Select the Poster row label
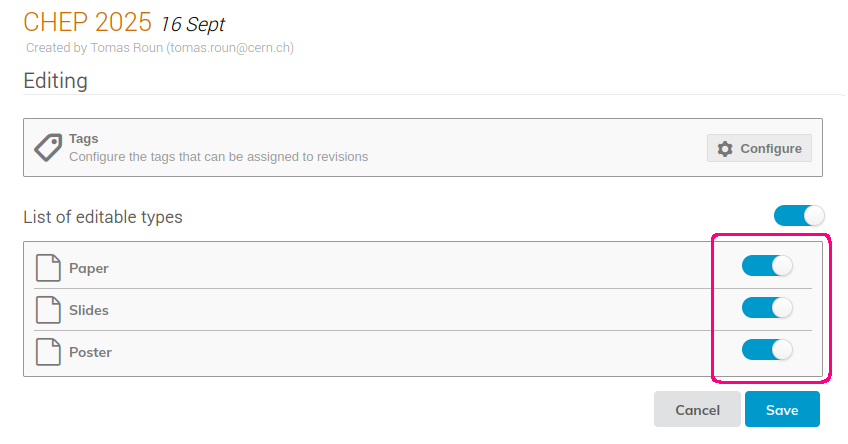Screen dimensions: 848x444 click(x=90, y=353)
